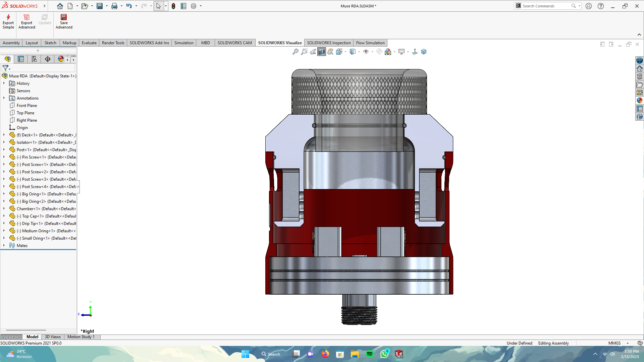Expand the Chamber<1> component tree node
The image size is (644, 362).
[x=4, y=208]
